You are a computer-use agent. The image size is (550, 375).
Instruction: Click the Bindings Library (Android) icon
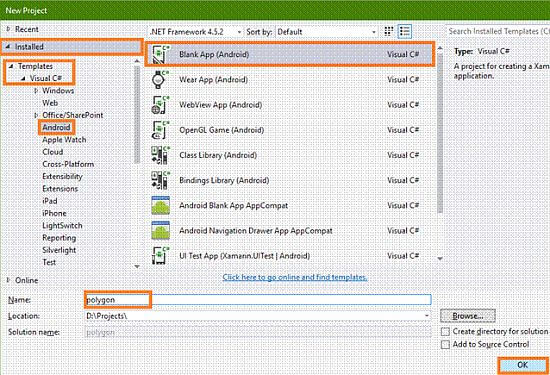coord(160,180)
